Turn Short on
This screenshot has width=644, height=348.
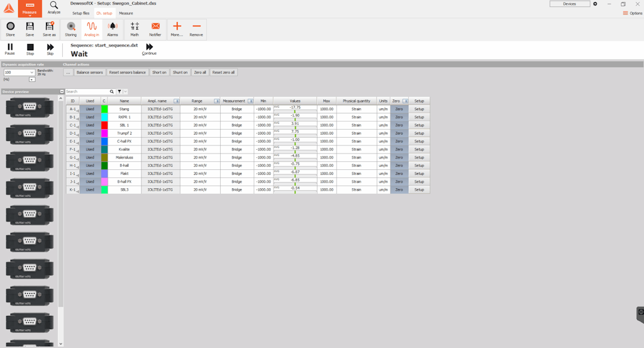click(x=159, y=72)
